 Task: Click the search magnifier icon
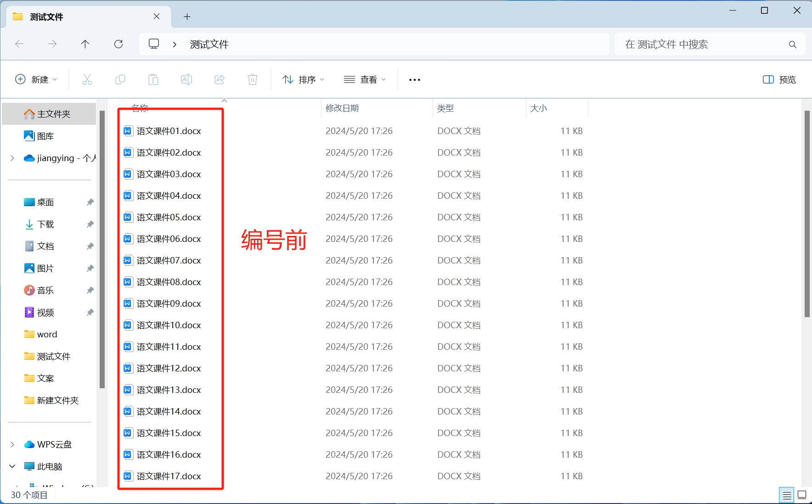pos(792,44)
